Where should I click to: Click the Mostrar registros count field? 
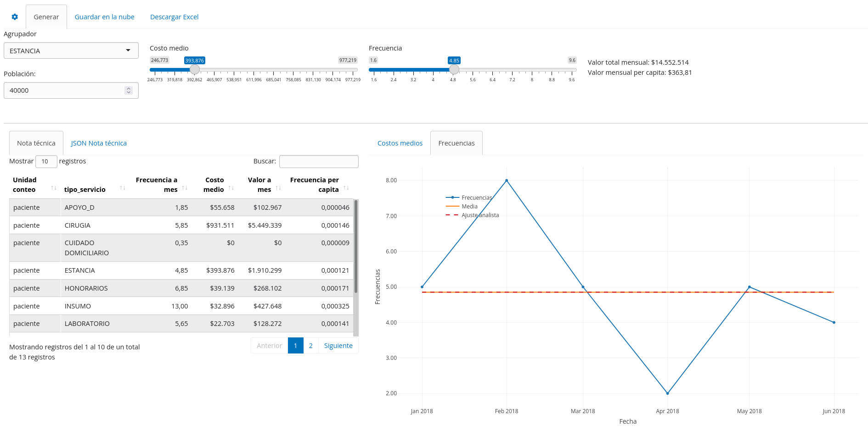pyautogui.click(x=46, y=162)
